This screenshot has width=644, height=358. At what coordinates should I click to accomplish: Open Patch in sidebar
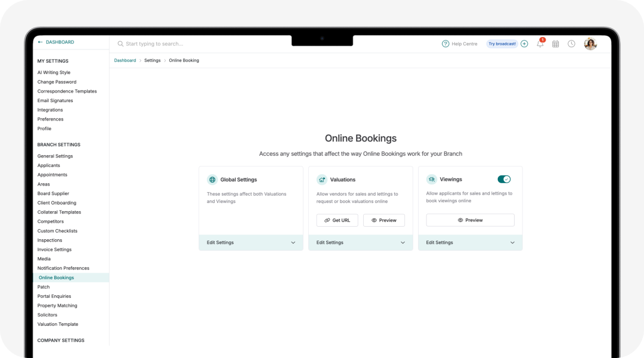[x=43, y=287]
